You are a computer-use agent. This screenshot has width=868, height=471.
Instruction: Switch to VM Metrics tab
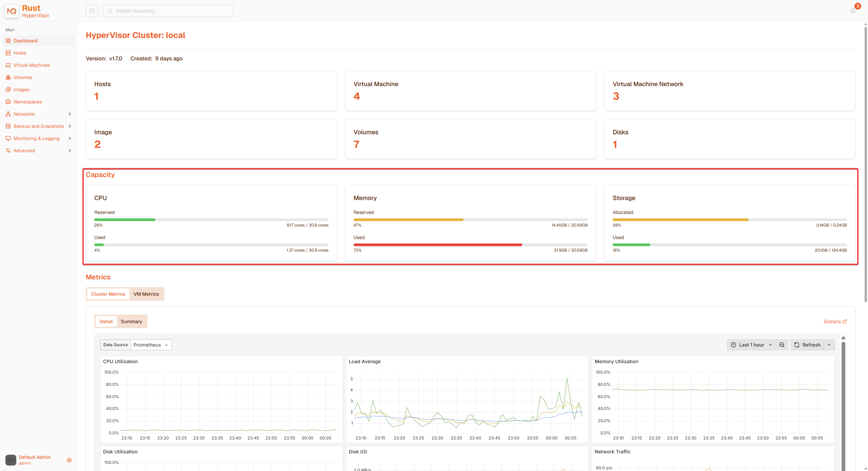point(146,294)
